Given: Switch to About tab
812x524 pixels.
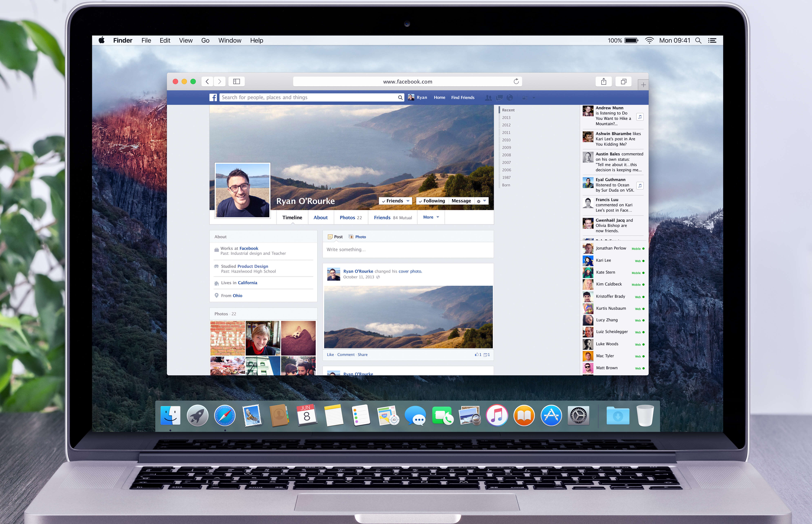Looking at the screenshot, I should click(320, 217).
